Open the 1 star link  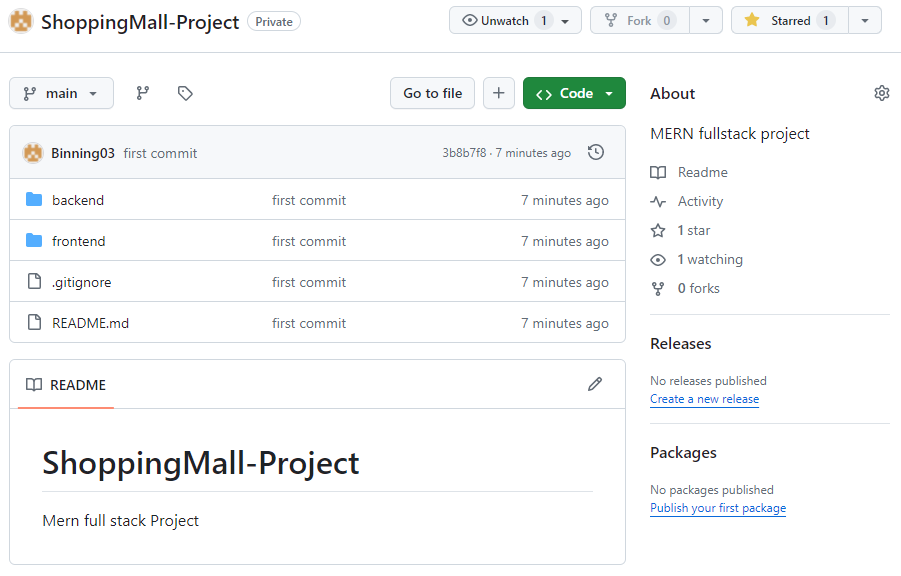point(694,231)
